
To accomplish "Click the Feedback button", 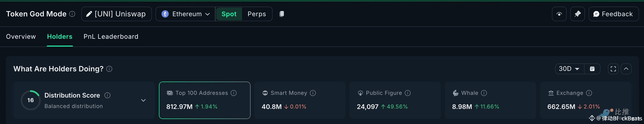I will [613, 14].
